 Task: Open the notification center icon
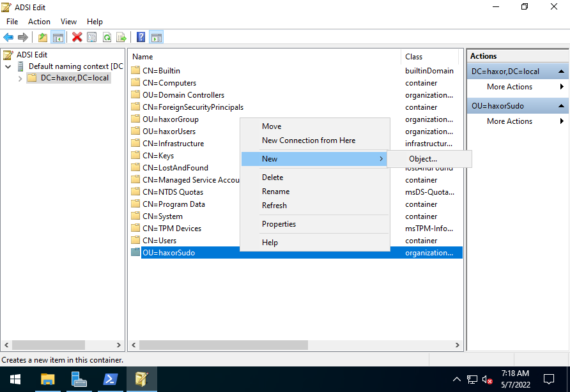(x=548, y=379)
